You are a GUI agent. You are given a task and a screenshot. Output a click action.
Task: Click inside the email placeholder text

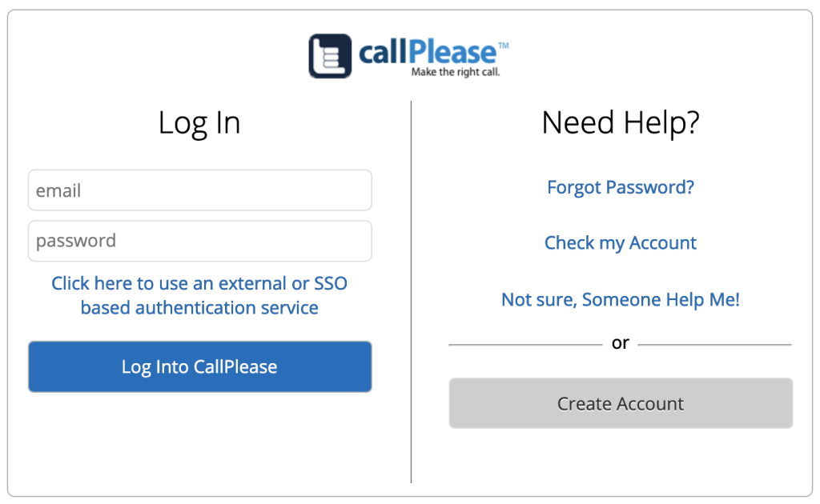[x=60, y=190]
